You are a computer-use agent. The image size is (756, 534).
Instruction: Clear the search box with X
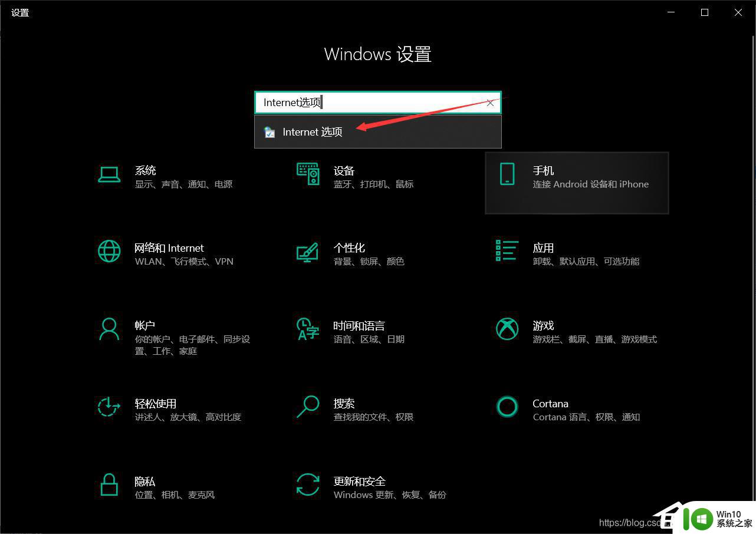(490, 103)
